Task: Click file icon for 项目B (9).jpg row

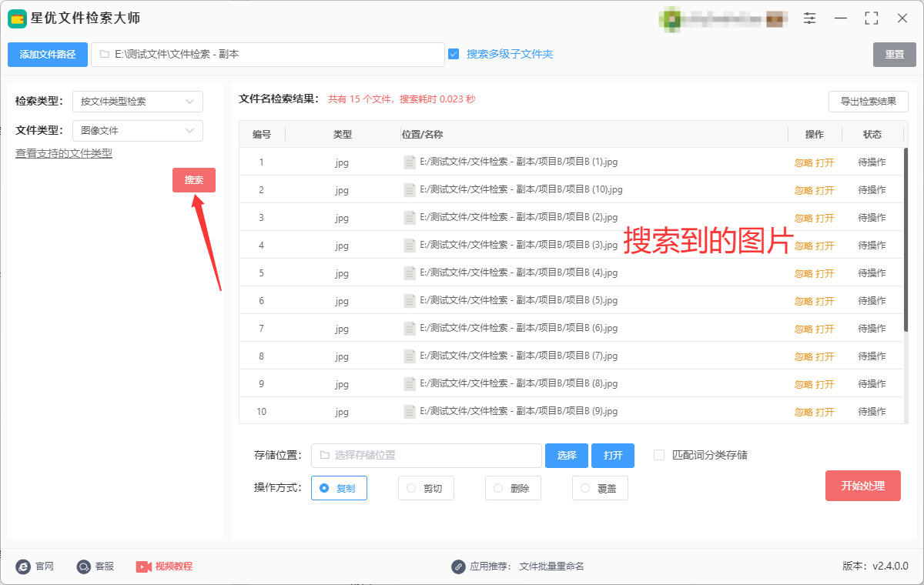Action: (x=410, y=412)
